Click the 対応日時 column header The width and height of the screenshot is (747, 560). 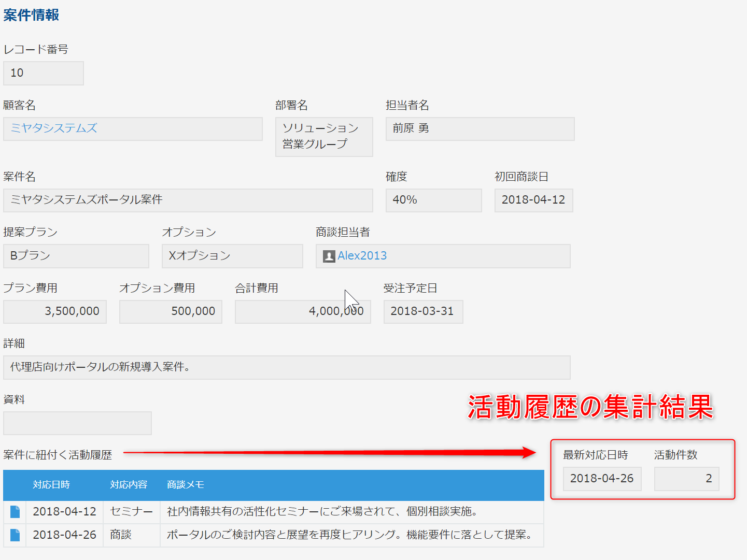coord(51,485)
